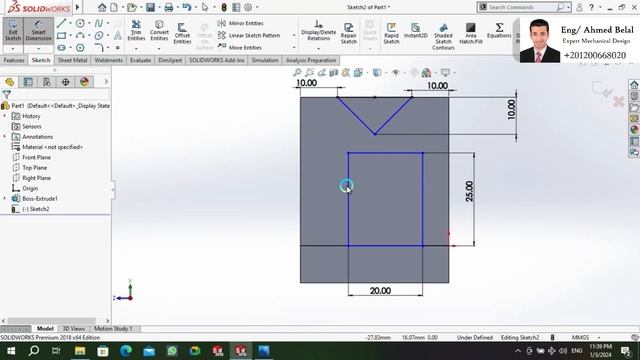This screenshot has height=360, width=640.
Task: Expand the SOLIDWORKS menu flyout arrow
Action: (x=77, y=7)
